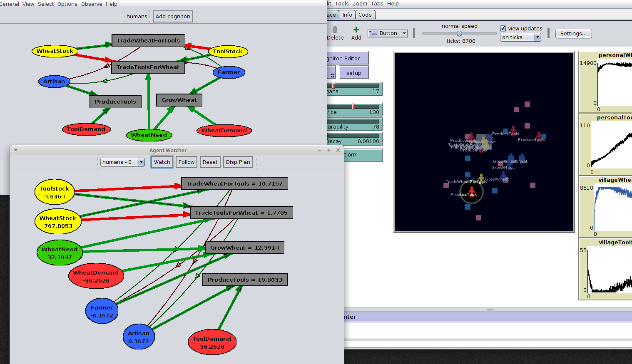Image resolution: width=632 pixels, height=364 pixels.
Task: Open the humans - 0 agent dropdown
Action: 122,162
